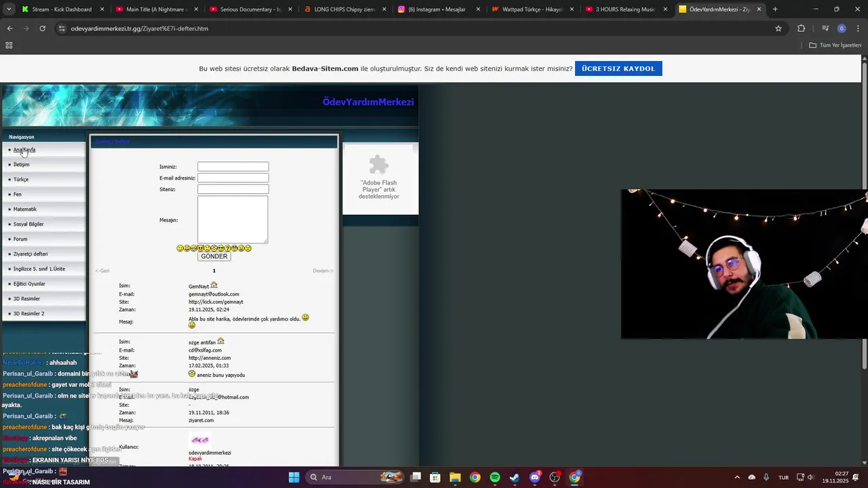Image resolution: width=868 pixels, height=488 pixels.
Task: Submit the form with GÖNDER button
Action: [x=214, y=257]
